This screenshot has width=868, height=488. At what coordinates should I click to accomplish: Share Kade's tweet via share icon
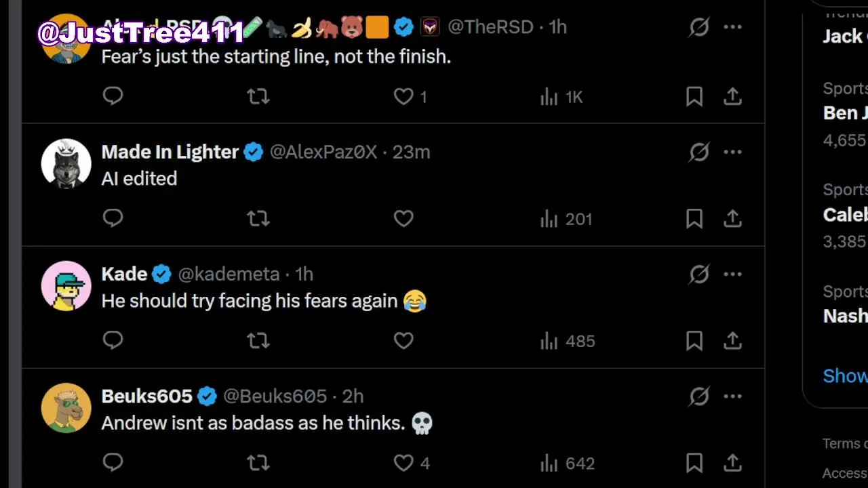pyautogui.click(x=732, y=340)
